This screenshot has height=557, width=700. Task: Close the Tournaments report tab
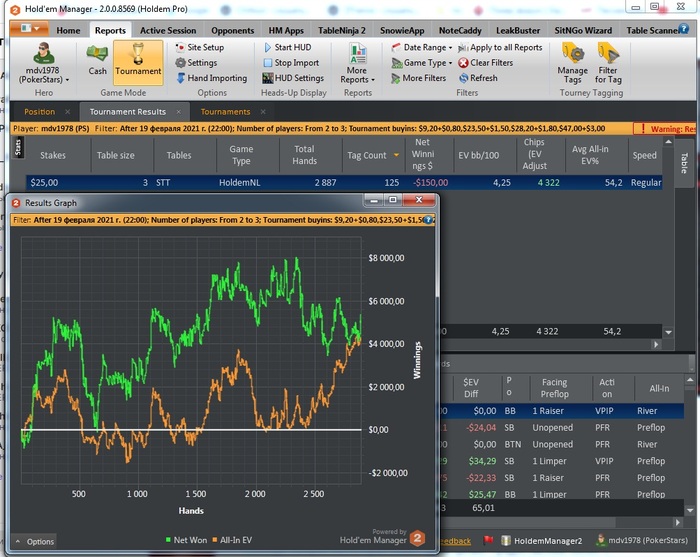click(263, 112)
